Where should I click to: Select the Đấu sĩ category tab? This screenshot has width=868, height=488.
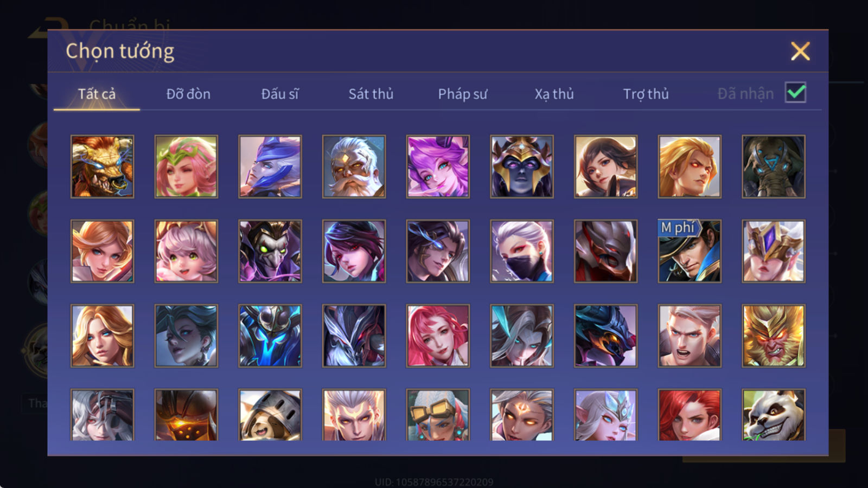280,94
